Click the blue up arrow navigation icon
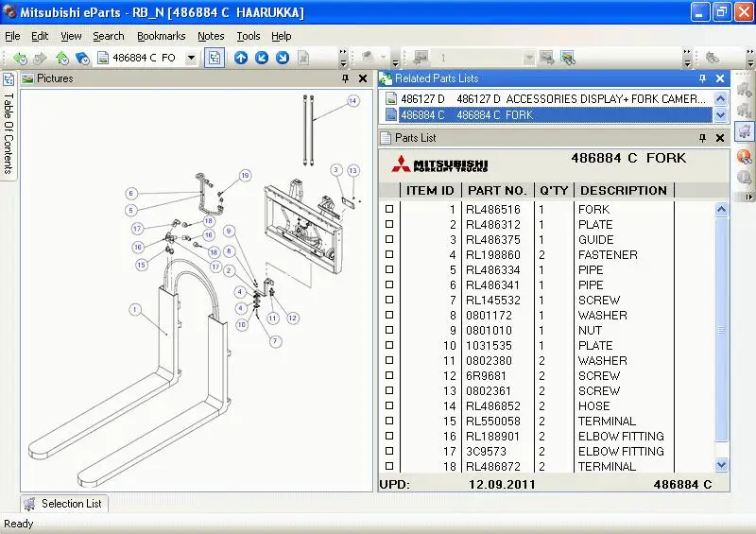Viewport: 756px width, 534px height. pyautogui.click(x=241, y=59)
